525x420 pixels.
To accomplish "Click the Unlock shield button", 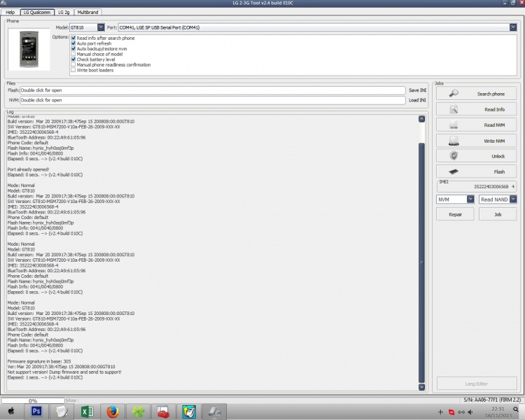I will (476, 156).
